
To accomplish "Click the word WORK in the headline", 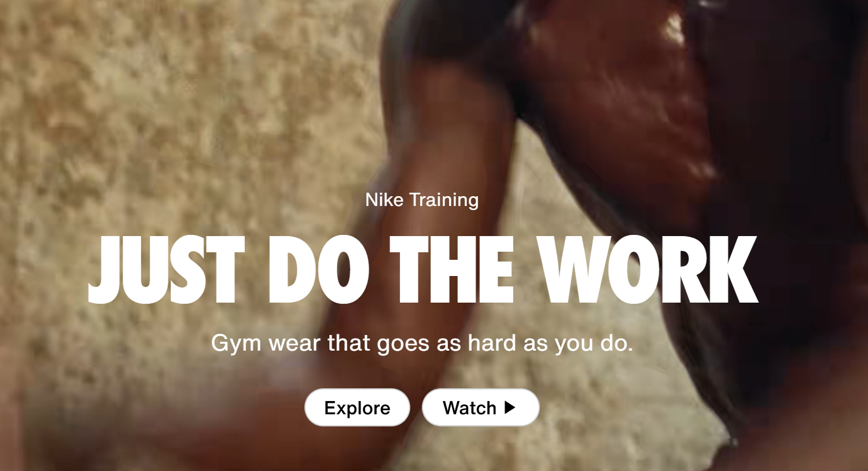I will [647, 270].
